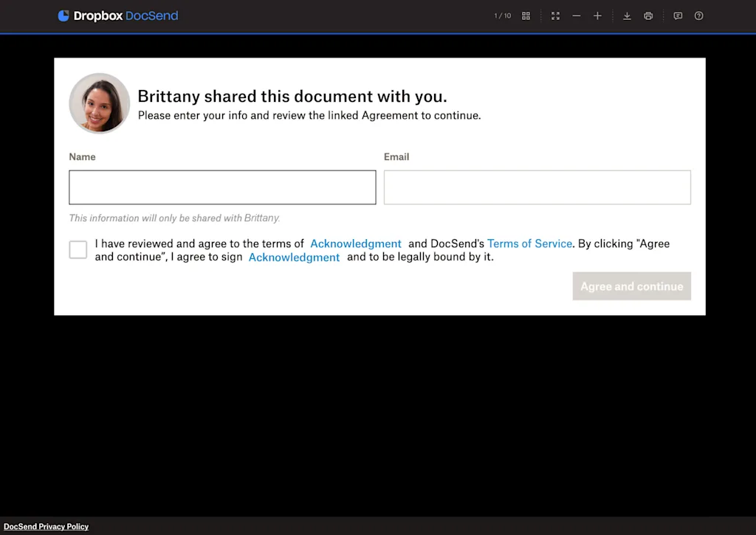756x535 pixels.
Task: Zoom out using the minus icon
Action: 577,15
